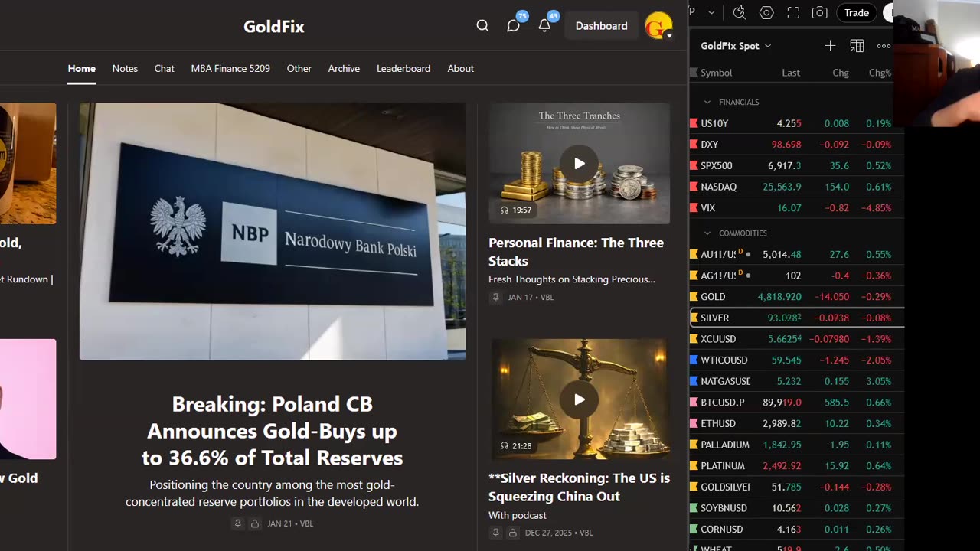Open the chat bubble with 75 badge

click(514, 25)
